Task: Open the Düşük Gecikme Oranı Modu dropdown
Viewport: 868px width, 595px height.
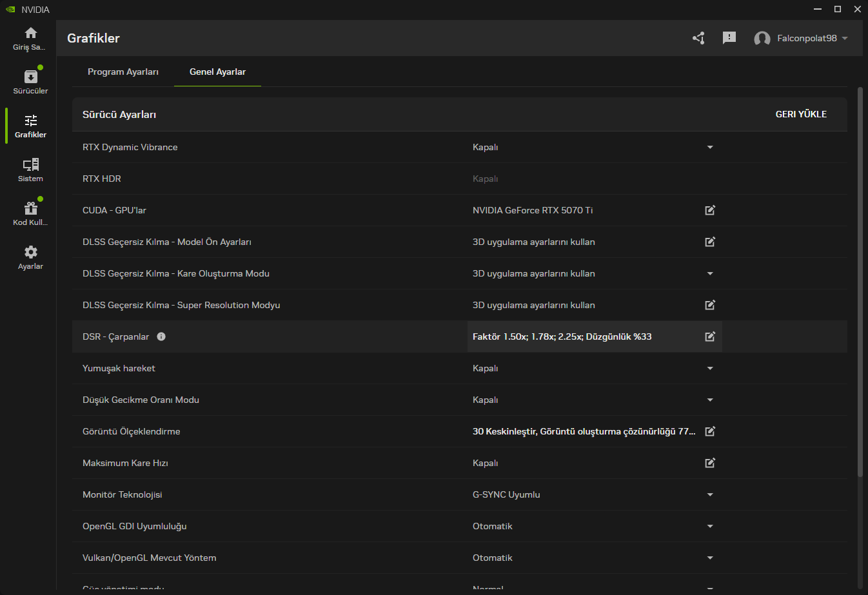Action: (710, 400)
